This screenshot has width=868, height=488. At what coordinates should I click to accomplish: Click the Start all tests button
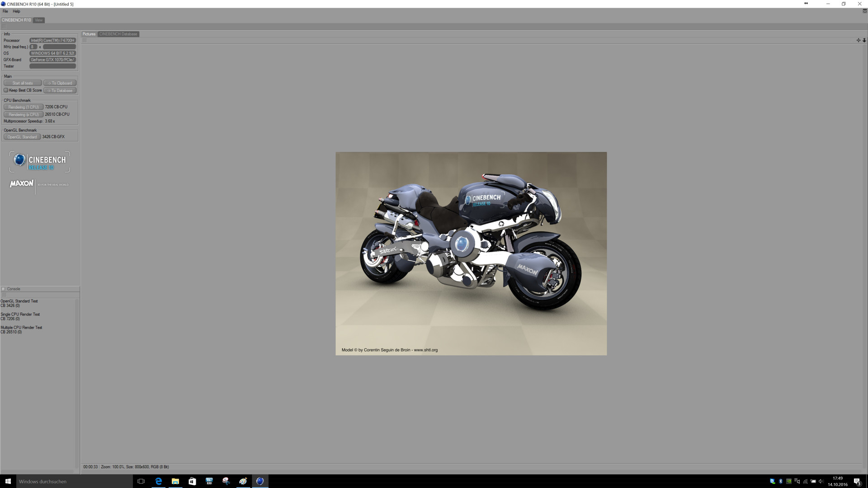pos(23,83)
